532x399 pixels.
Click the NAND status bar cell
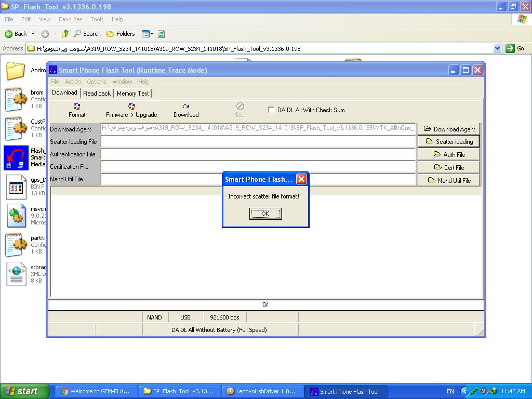154,317
